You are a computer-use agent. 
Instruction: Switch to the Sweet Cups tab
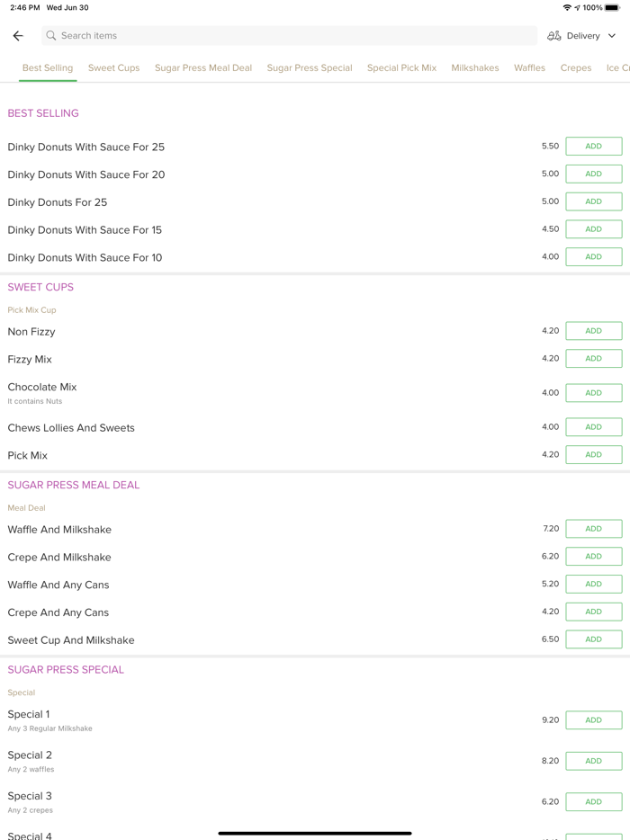pyautogui.click(x=113, y=67)
